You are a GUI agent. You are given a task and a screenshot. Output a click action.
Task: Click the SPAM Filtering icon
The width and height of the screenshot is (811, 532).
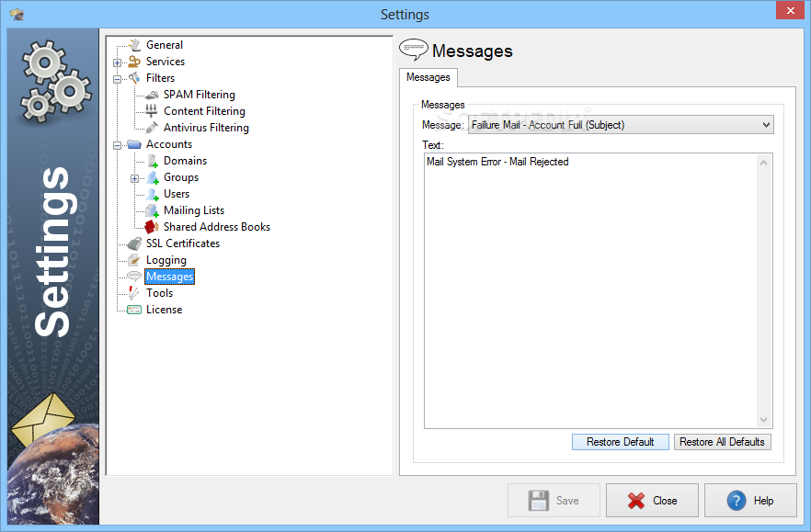coord(152,95)
